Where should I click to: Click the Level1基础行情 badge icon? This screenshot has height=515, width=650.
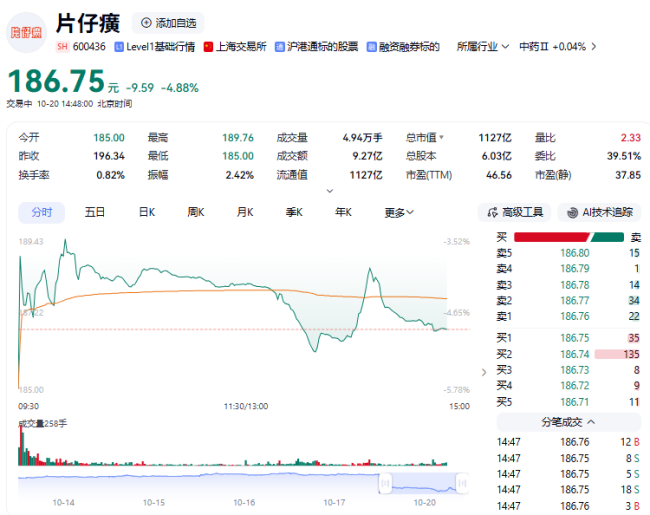[120, 46]
